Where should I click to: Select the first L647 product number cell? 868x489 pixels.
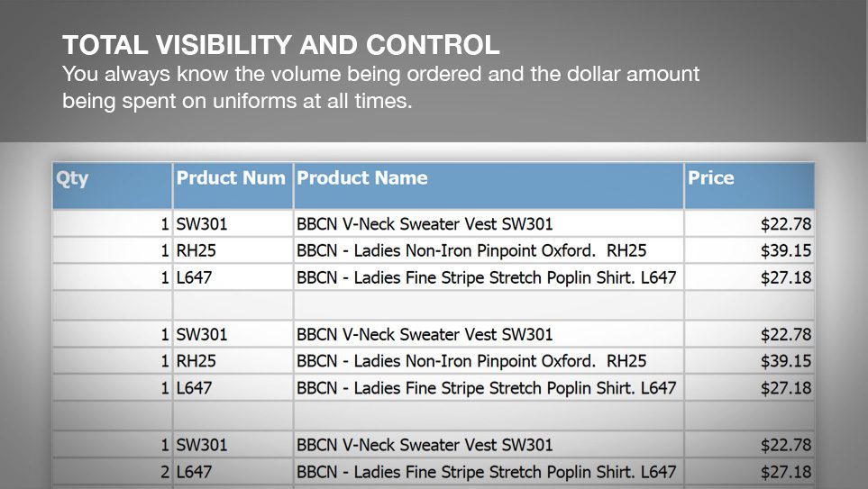point(233,277)
